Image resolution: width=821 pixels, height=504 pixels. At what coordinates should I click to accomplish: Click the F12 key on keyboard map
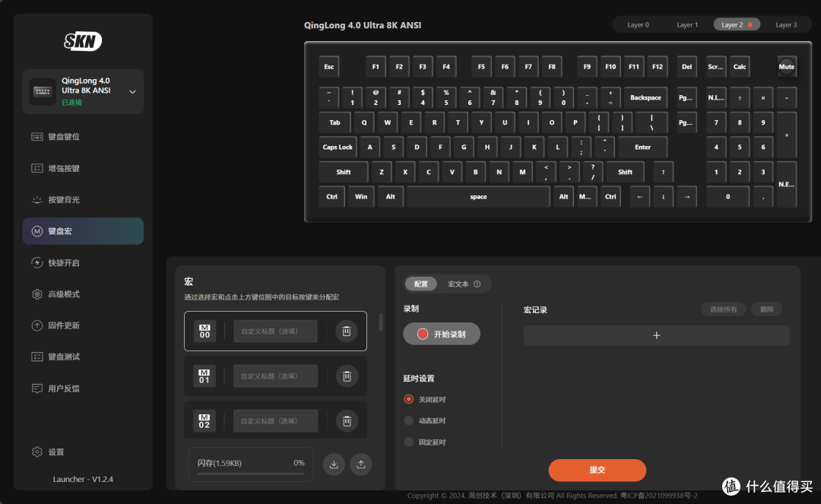click(657, 66)
